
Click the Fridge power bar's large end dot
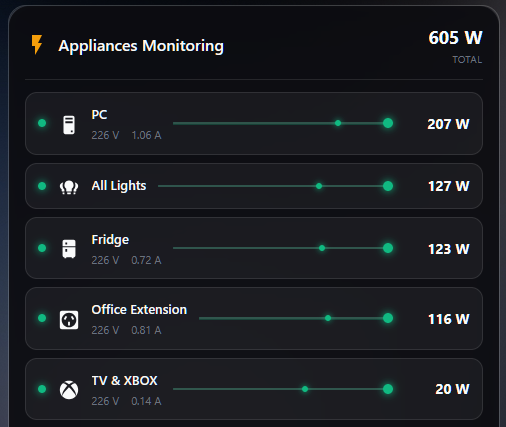click(x=388, y=248)
